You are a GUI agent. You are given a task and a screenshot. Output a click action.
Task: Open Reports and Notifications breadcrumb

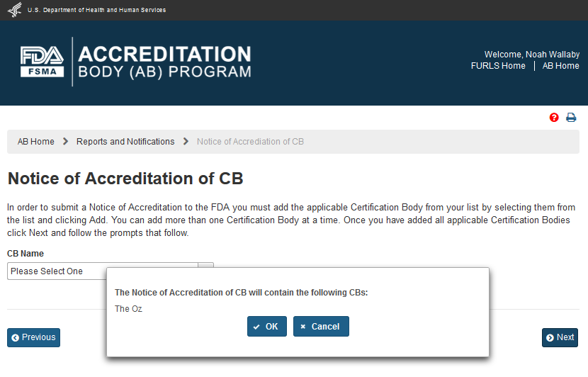[125, 142]
